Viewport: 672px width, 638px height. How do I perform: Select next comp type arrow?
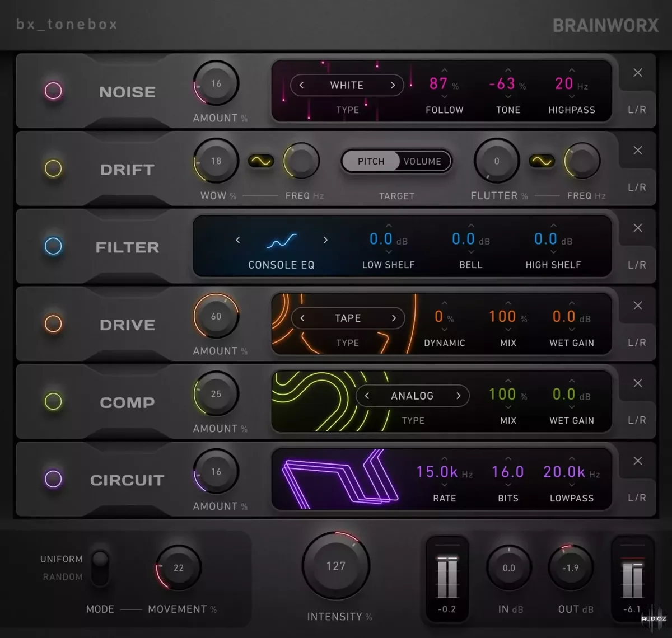coord(458,396)
